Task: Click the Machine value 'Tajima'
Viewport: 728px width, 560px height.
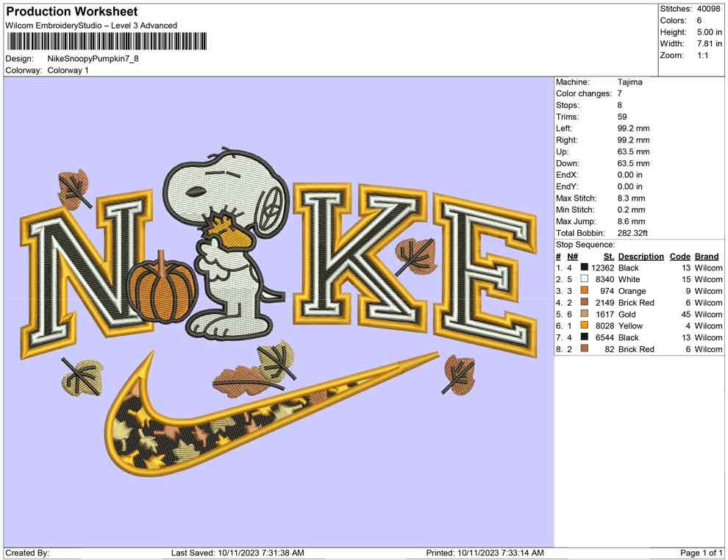Action: pyautogui.click(x=630, y=82)
